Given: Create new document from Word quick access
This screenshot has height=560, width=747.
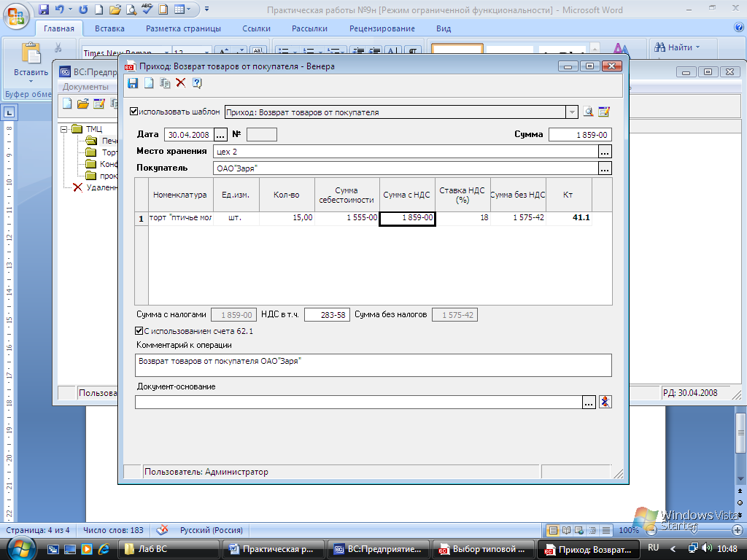Looking at the screenshot, I should click(98, 9).
